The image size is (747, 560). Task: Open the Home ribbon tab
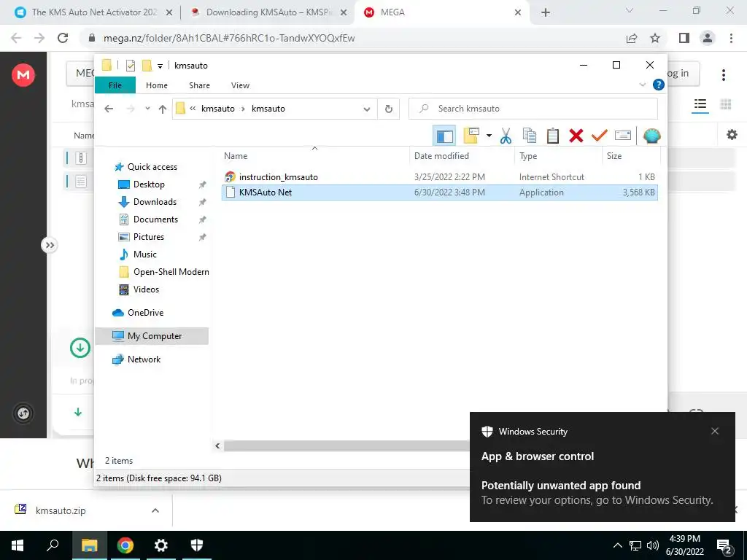[157, 85]
